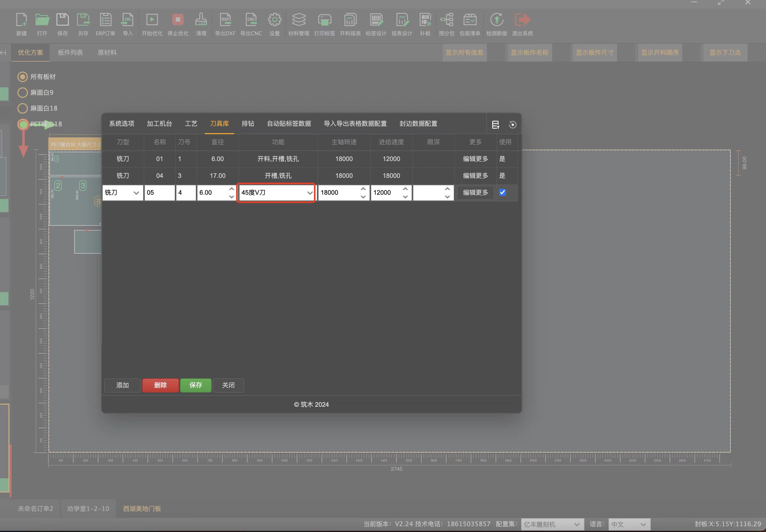The height and width of the screenshot is (532, 766).
Task: Click the red 删除 button
Action: tap(160, 385)
